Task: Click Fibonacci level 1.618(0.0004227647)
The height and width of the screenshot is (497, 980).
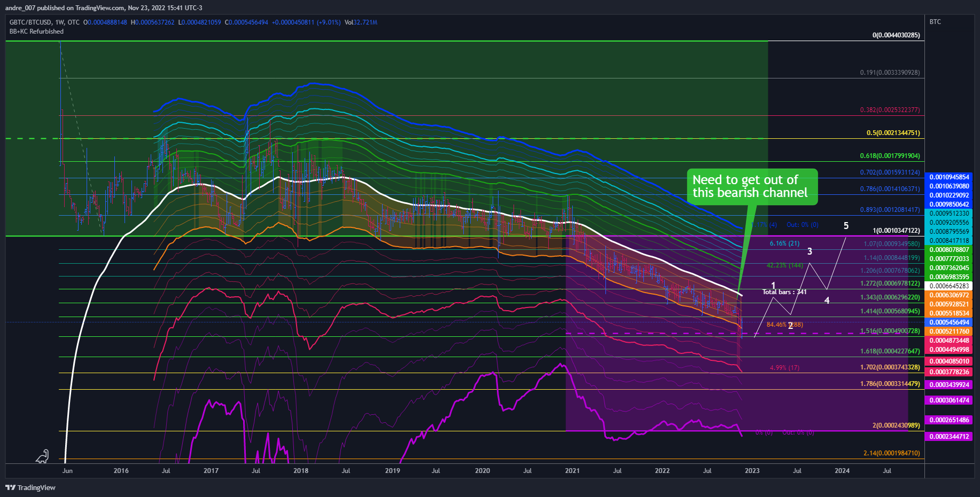Action: click(x=890, y=351)
